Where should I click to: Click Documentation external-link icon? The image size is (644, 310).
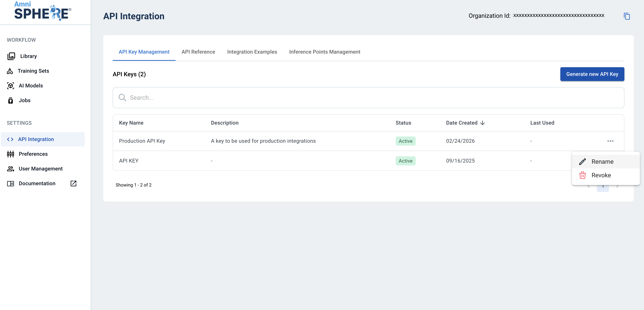pyautogui.click(x=73, y=184)
